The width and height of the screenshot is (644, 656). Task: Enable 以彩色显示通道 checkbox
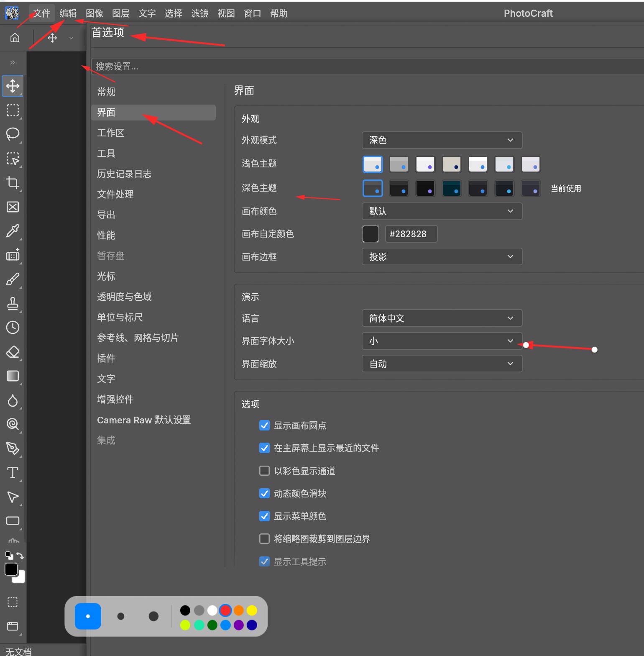click(264, 471)
